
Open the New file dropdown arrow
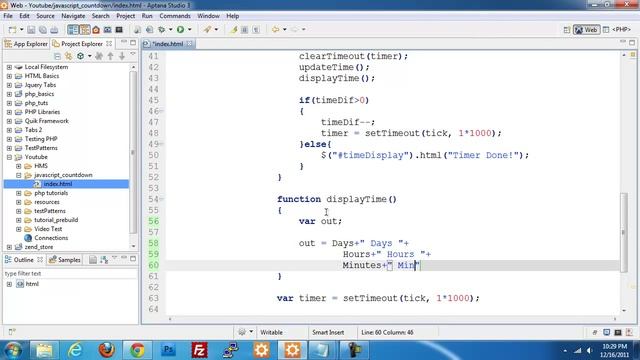[22, 30]
